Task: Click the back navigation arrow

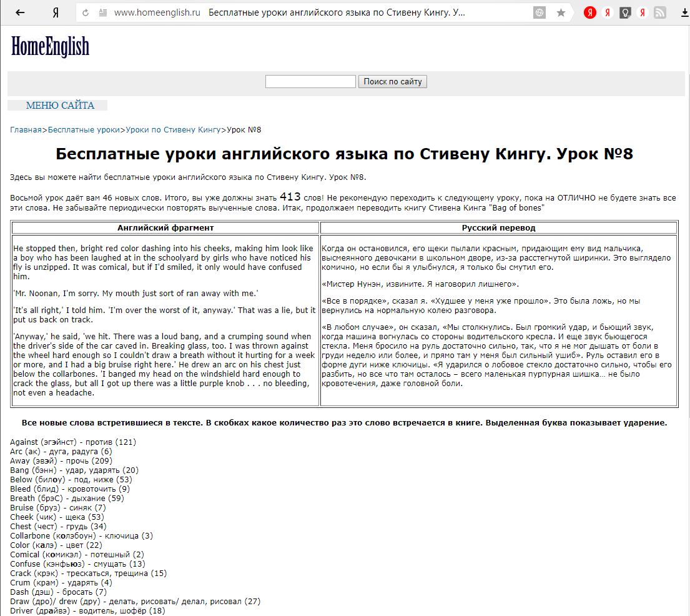Action: pyautogui.click(x=21, y=11)
